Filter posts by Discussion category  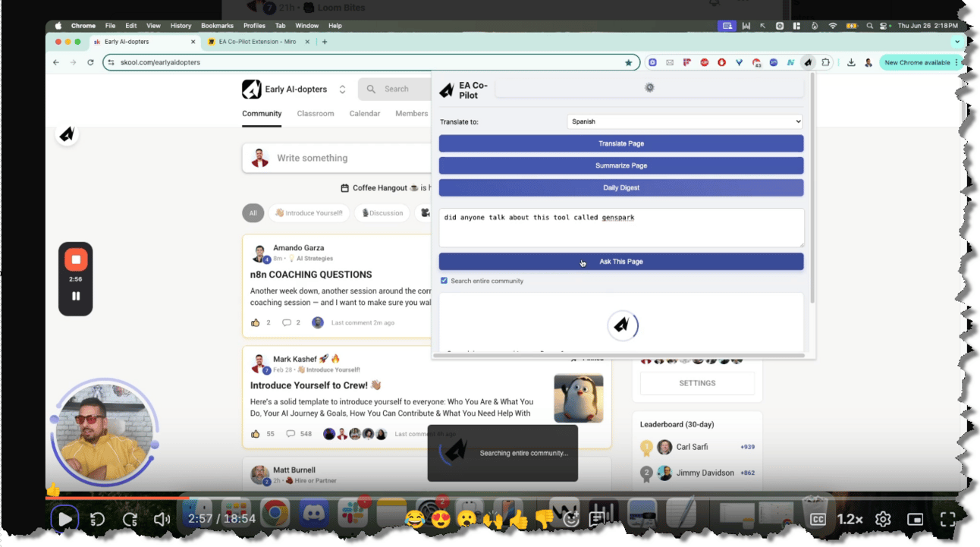382,213
